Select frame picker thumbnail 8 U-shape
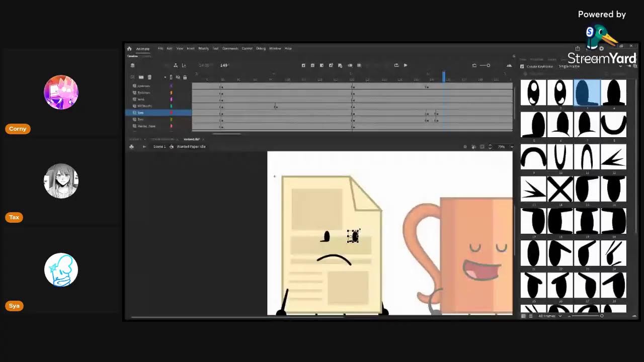This screenshot has height=362, width=644. click(614, 124)
